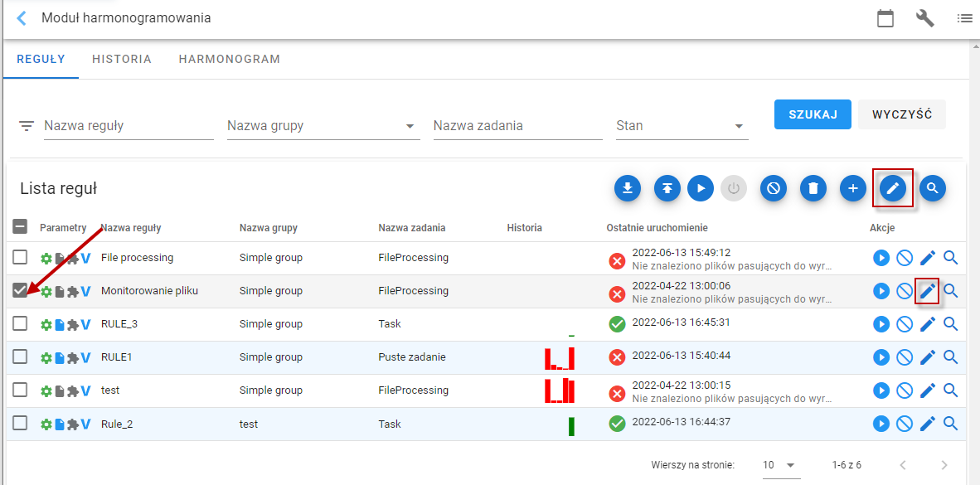
Task: Open the filter icon beside Nazwa reguły
Action: [27, 126]
